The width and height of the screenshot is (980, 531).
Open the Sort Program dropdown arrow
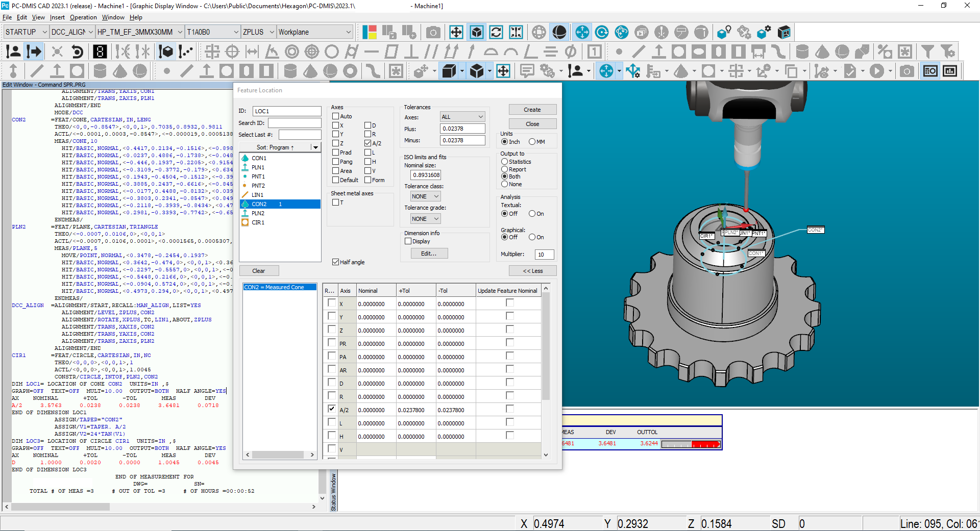[316, 147]
